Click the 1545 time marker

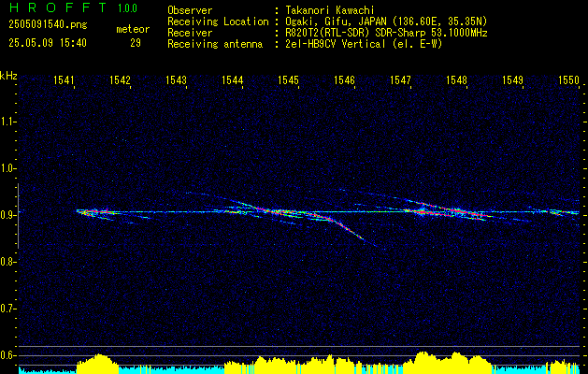click(x=288, y=80)
